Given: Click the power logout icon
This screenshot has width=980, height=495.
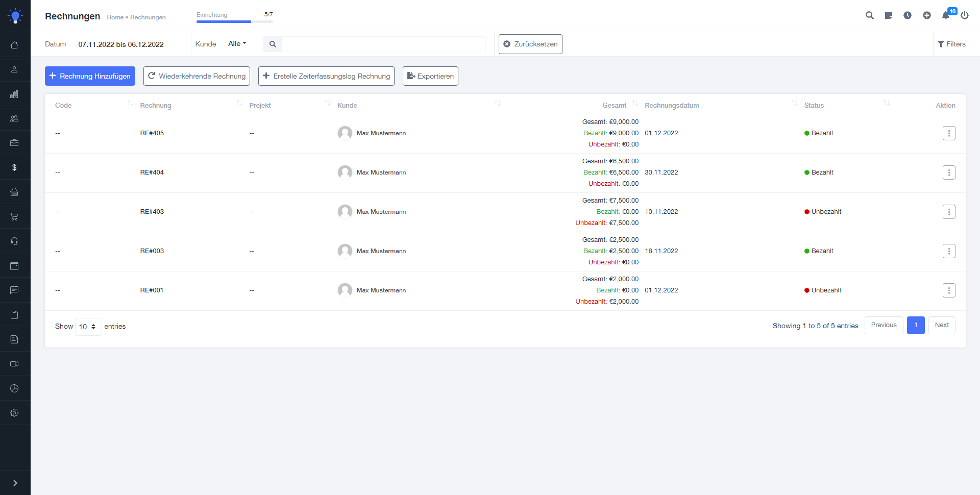Looking at the screenshot, I should coord(964,15).
